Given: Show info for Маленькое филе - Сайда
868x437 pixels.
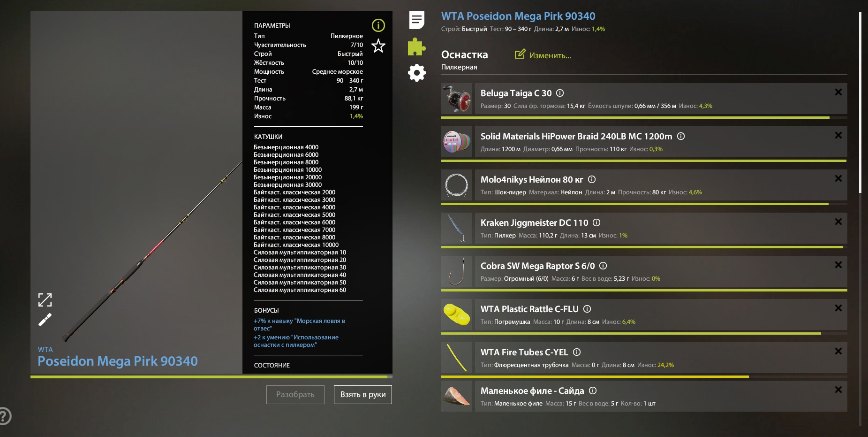Looking at the screenshot, I should click(593, 391).
